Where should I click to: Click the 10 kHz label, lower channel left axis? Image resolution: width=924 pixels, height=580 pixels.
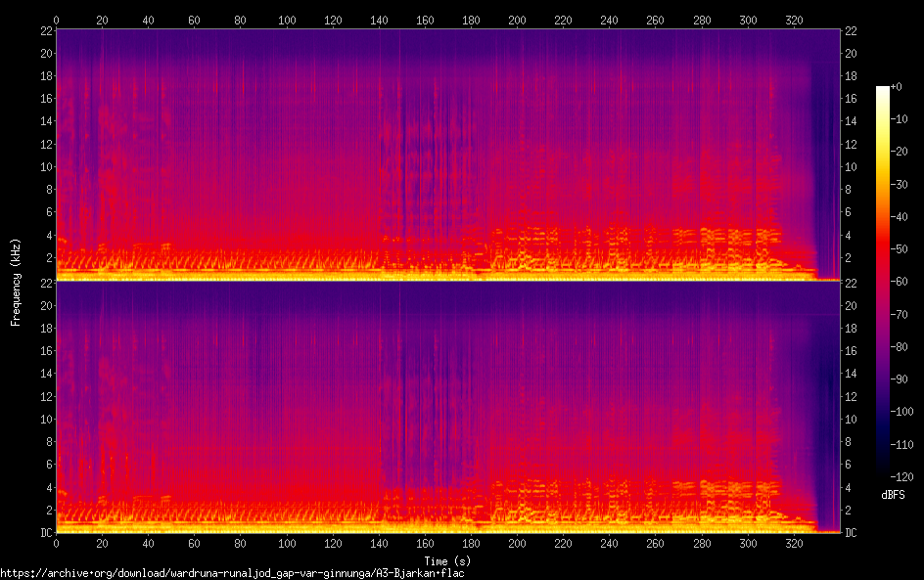[46, 420]
